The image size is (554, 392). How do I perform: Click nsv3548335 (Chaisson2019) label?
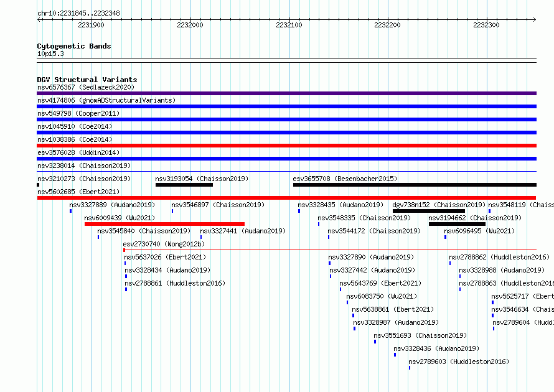(x=364, y=218)
